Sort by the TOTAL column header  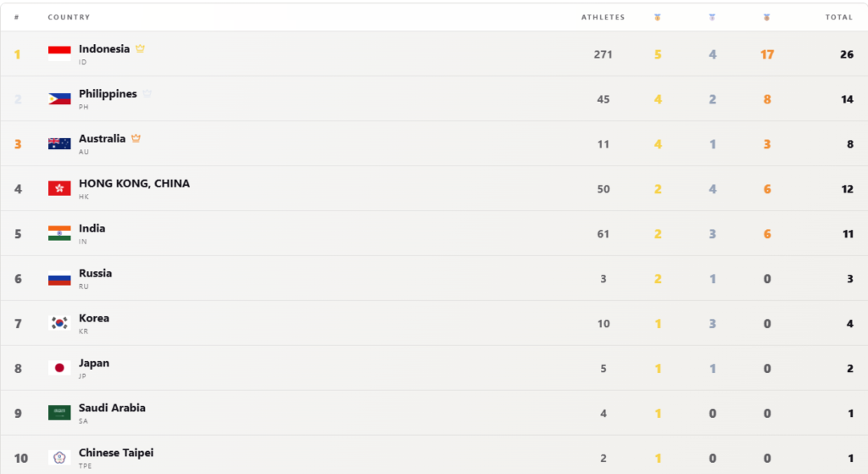[838, 17]
